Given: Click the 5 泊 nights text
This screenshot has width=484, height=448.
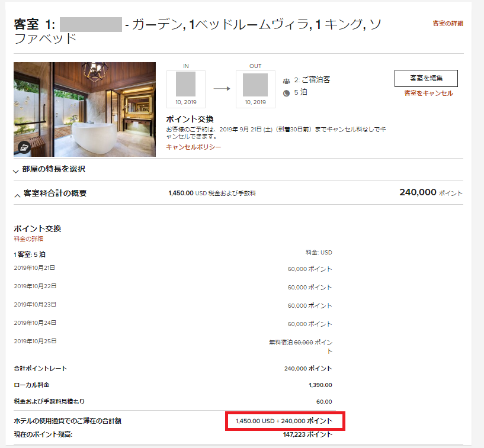Looking at the screenshot, I should point(300,92).
